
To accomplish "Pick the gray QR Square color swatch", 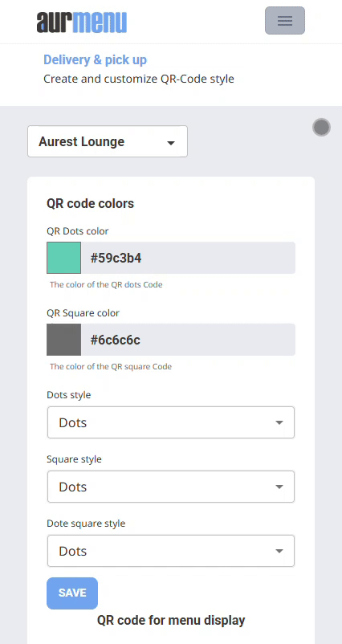I will click(63, 340).
